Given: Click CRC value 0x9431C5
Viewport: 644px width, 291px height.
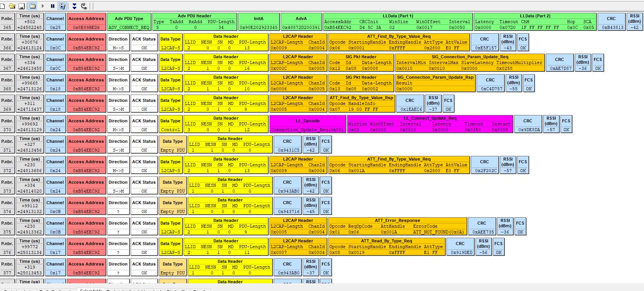Looking at the screenshot, I should (x=287, y=144).
